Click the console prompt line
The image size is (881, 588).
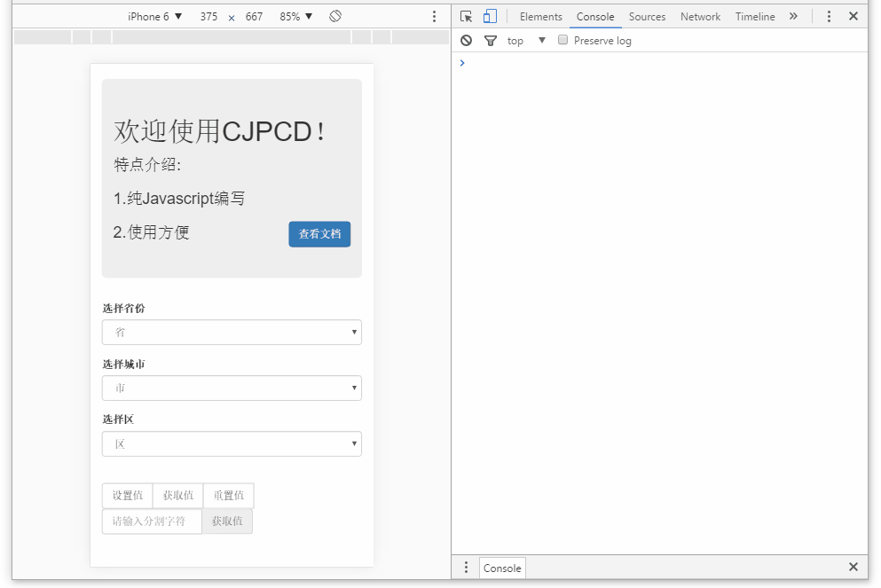659,63
